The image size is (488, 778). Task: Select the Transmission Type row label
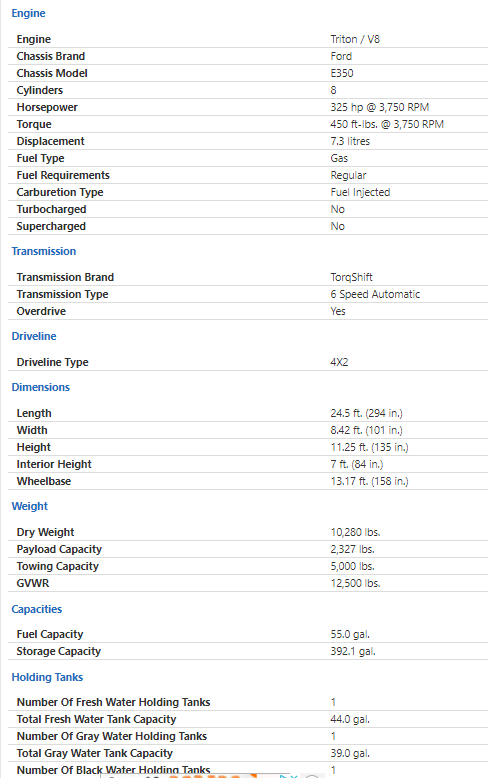tap(62, 294)
